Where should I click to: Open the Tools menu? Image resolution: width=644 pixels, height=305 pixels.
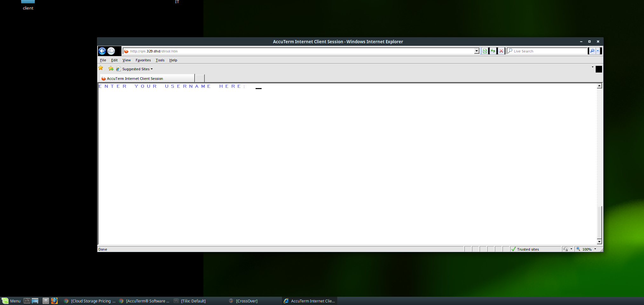pos(160,60)
